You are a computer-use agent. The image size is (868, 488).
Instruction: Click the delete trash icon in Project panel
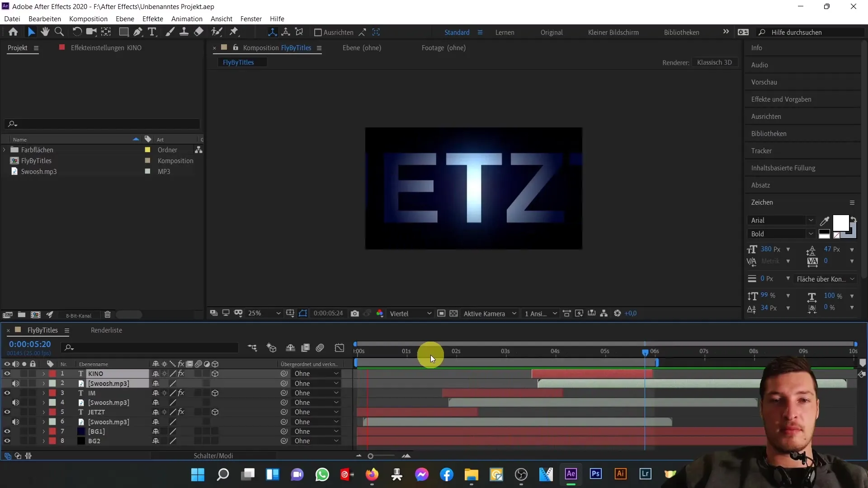click(x=108, y=314)
